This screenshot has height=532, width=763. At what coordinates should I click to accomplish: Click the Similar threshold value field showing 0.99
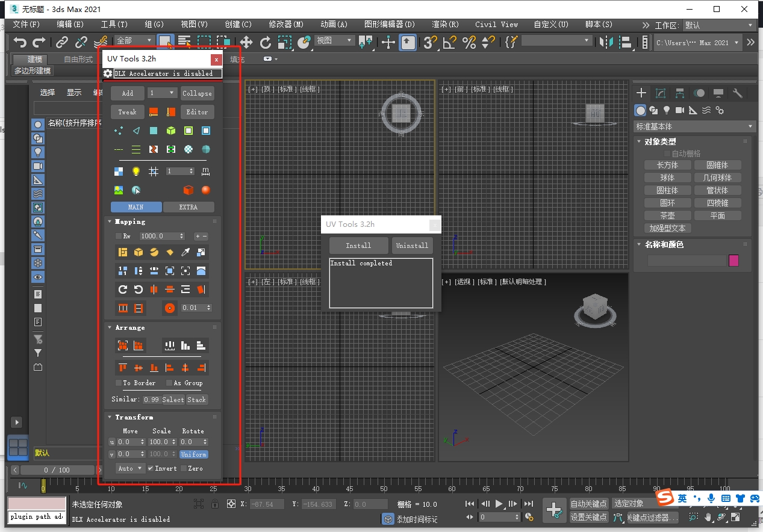(x=152, y=400)
